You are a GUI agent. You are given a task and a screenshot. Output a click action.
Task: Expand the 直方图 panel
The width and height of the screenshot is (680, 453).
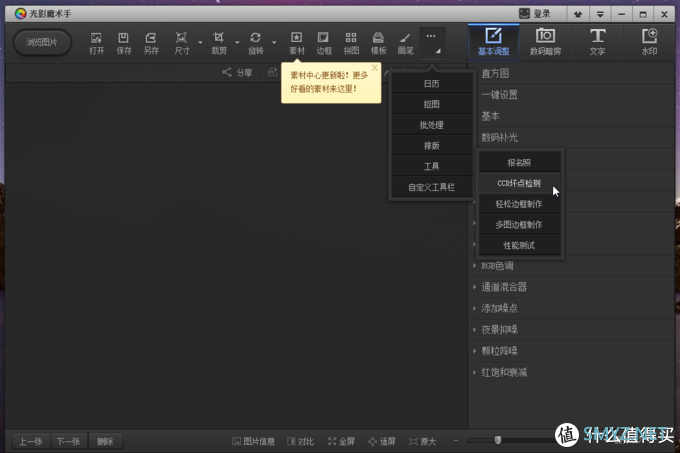click(572, 74)
